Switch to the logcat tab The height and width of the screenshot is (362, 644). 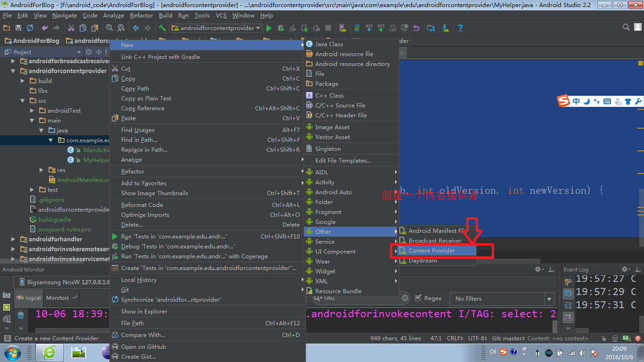[29, 298]
